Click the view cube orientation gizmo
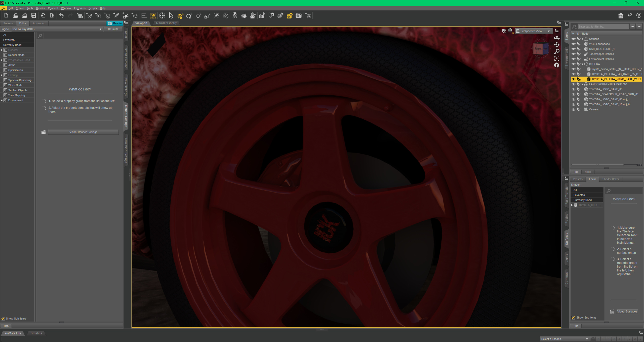This screenshot has height=342, width=644. (x=541, y=48)
